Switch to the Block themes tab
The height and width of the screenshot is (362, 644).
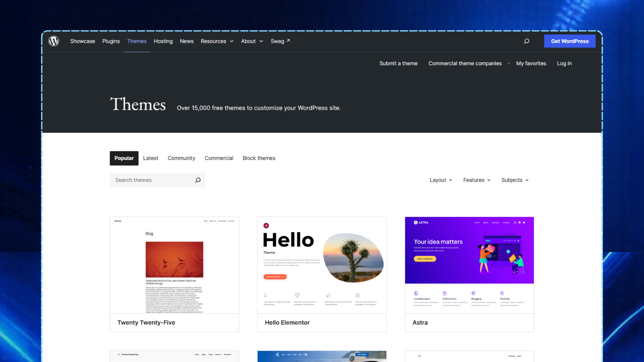point(259,158)
